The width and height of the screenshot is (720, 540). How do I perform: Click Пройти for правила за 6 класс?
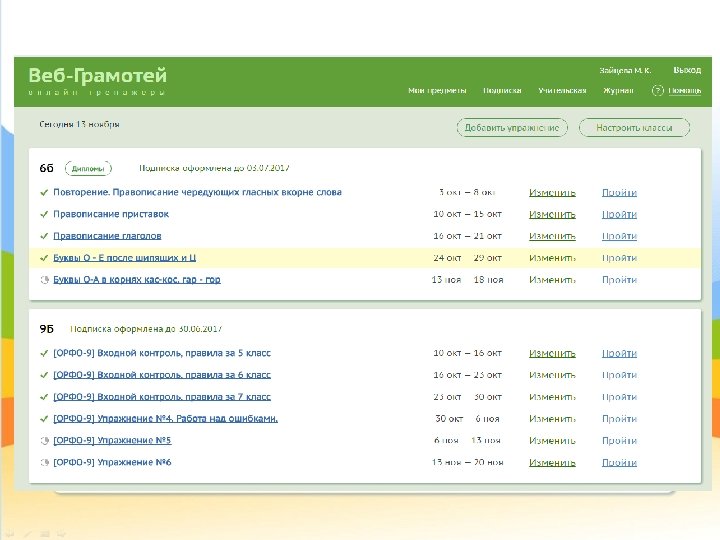pyautogui.click(x=619, y=375)
